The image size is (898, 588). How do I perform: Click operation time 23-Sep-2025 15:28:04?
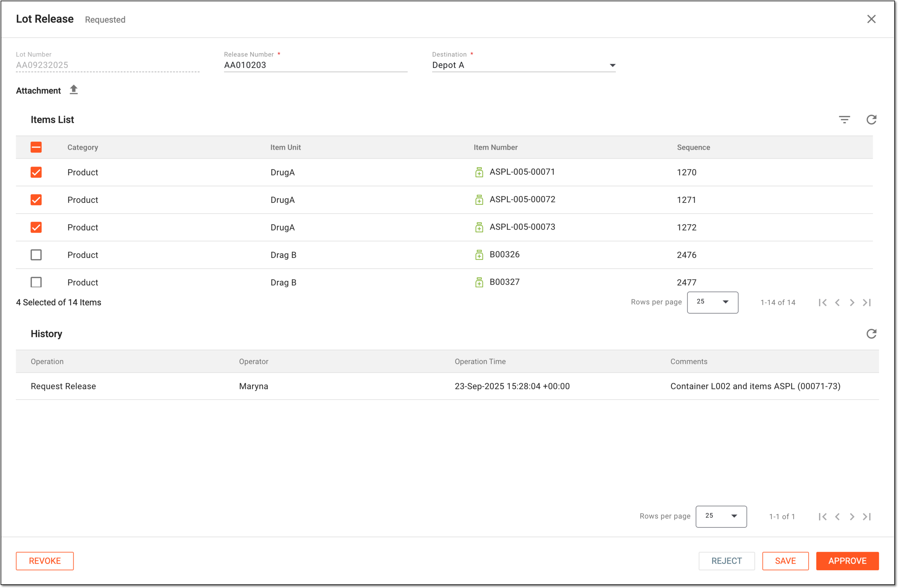(x=512, y=386)
